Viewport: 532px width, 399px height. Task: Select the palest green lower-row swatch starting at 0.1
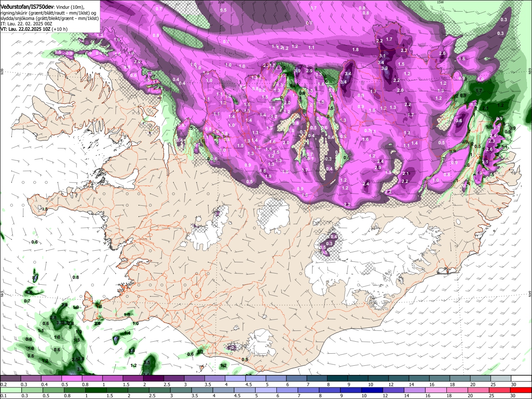pyautogui.click(x=10, y=390)
